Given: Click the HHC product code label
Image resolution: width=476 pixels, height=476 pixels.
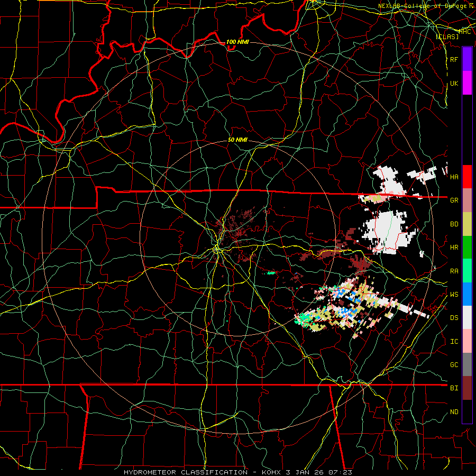Looking at the screenshot, I should click(x=464, y=32).
